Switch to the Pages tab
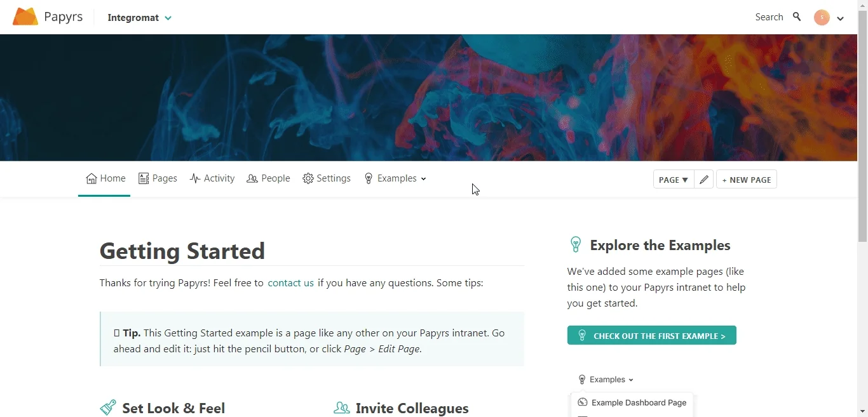Viewport: 868px width, 417px height. point(158,178)
